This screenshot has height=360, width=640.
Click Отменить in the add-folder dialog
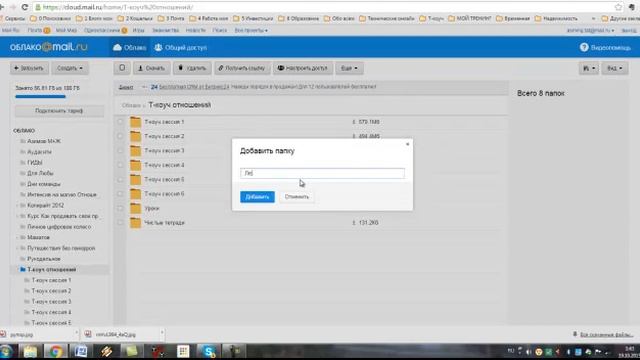point(297,197)
